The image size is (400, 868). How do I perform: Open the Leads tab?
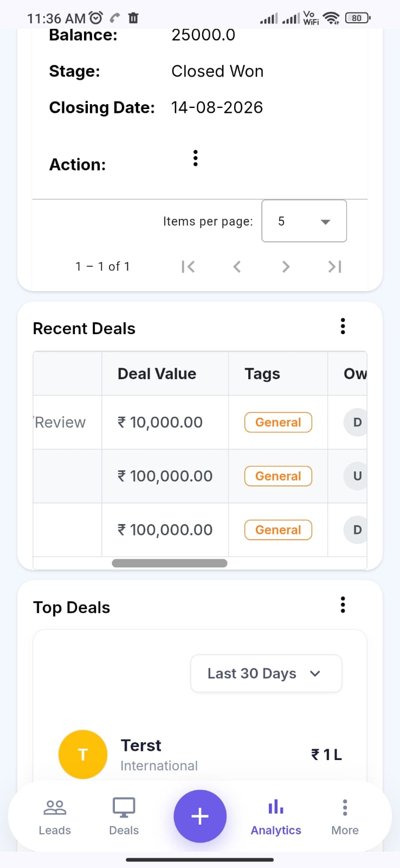[55, 817]
